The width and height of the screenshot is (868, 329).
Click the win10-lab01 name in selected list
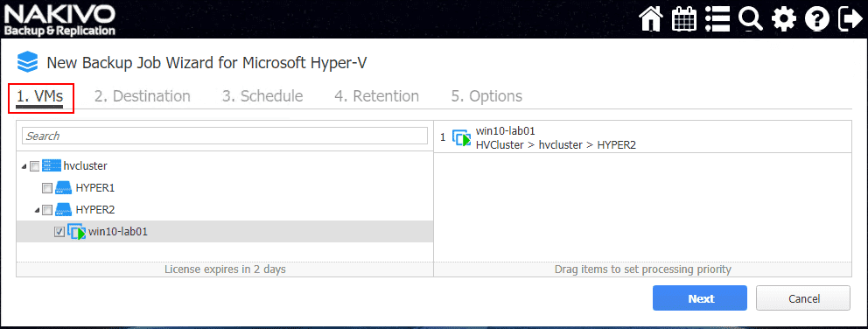coord(506,131)
